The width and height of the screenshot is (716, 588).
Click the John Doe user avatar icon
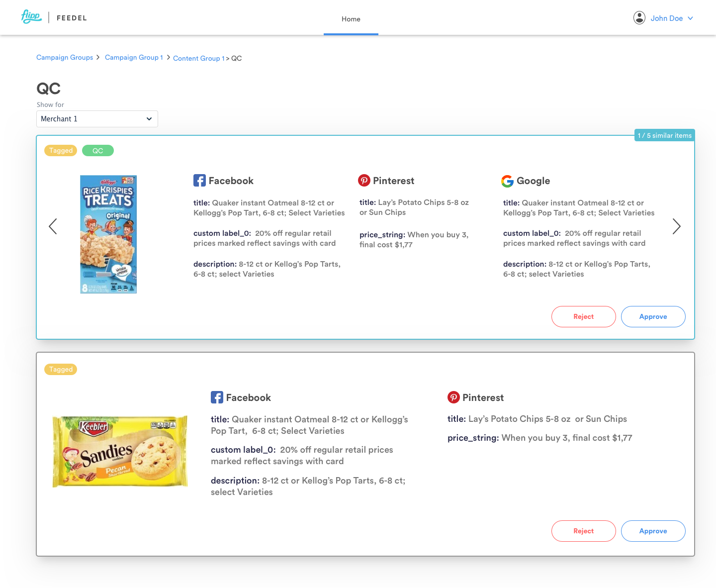coord(639,18)
